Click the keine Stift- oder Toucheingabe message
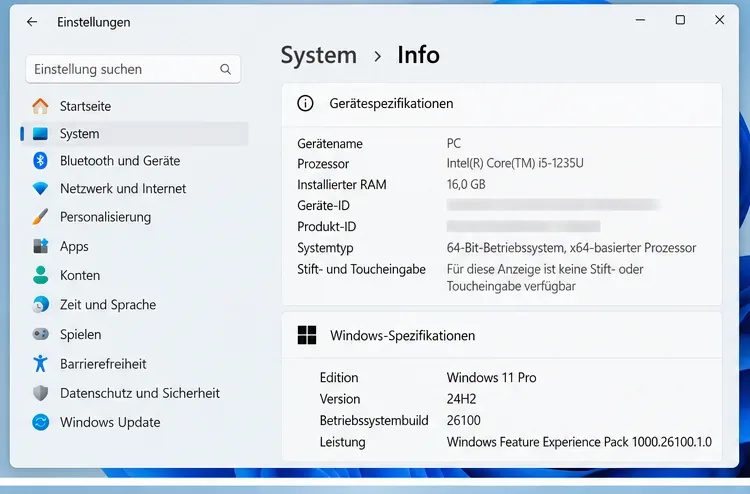This screenshot has height=494, width=750. tap(545, 278)
